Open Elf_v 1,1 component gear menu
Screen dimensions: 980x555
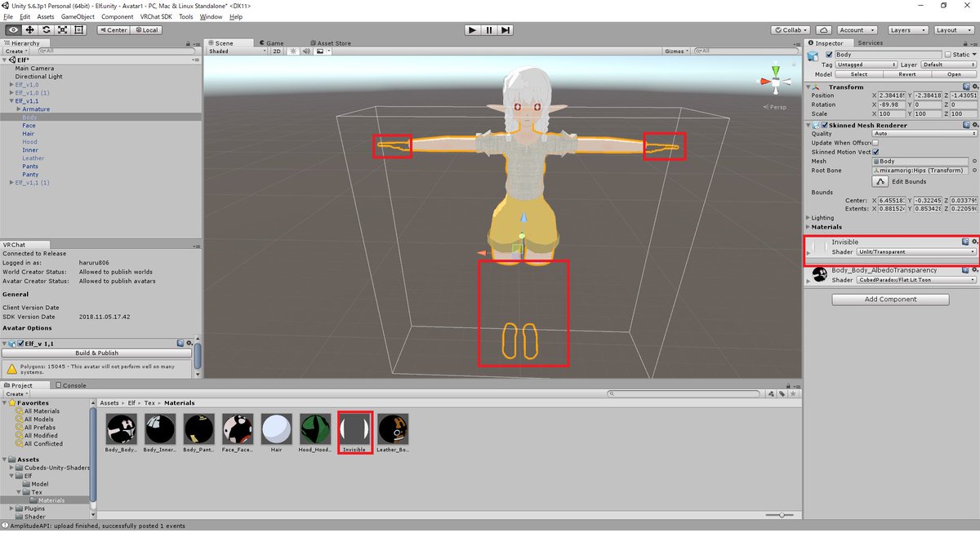[189, 344]
